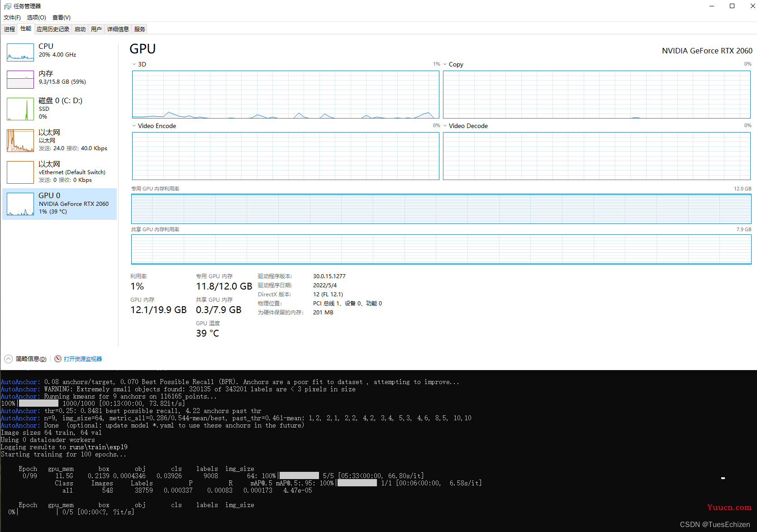This screenshot has width=757, height=532.
Task: Click the Video Decode usage graph
Action: coord(597,156)
